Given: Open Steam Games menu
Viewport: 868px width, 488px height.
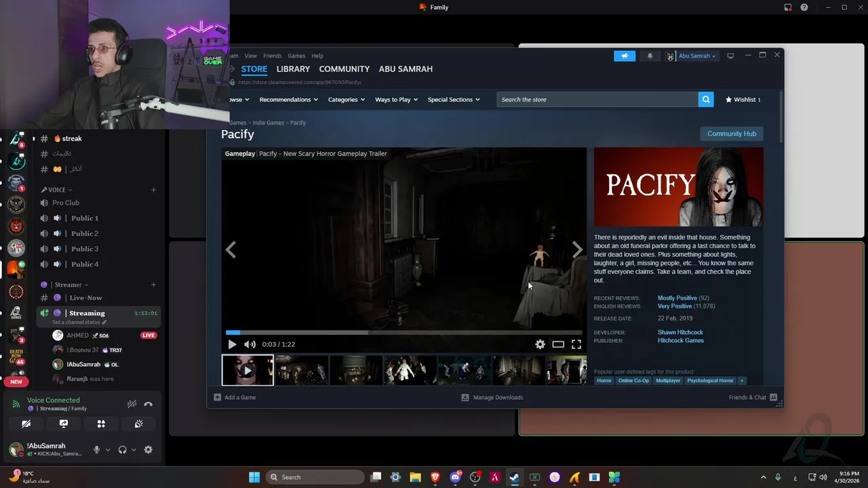Looking at the screenshot, I should pyautogui.click(x=296, y=56).
